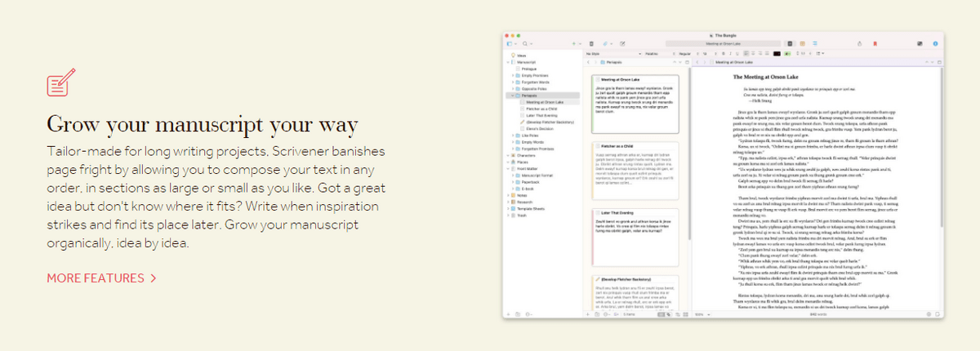
Task: Select the Fletcher as a Child index card
Action: click(x=635, y=170)
